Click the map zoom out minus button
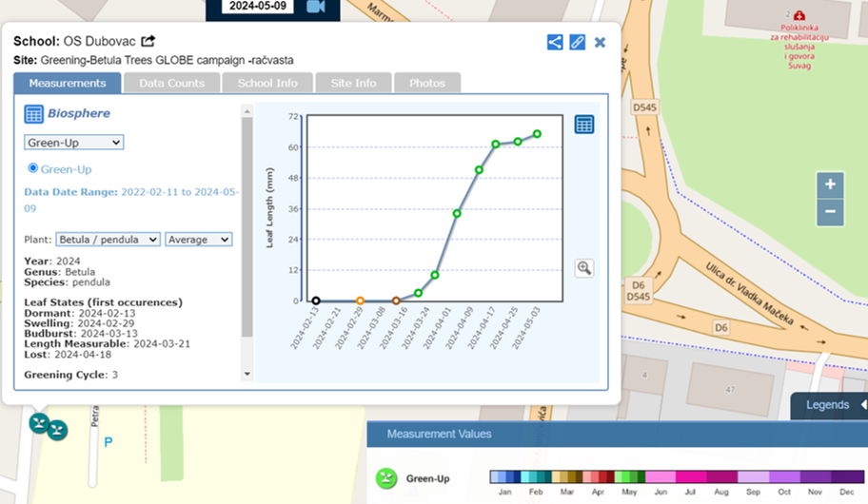Viewport: 868px width, 504px height. coord(830,211)
